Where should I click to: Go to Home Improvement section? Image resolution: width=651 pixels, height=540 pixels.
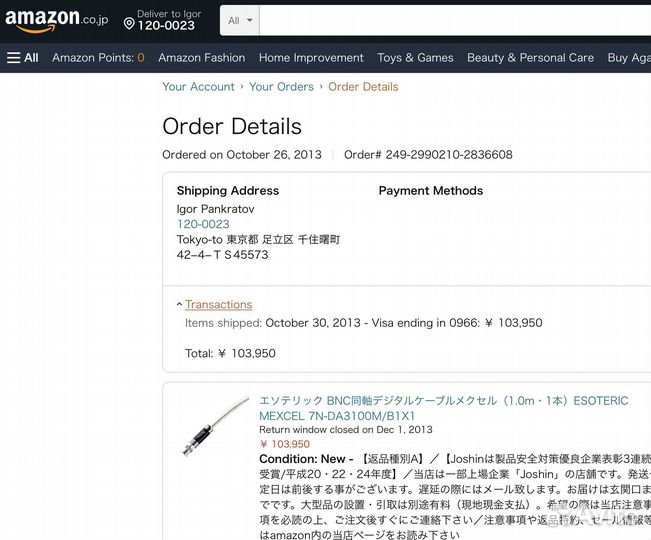click(x=311, y=58)
